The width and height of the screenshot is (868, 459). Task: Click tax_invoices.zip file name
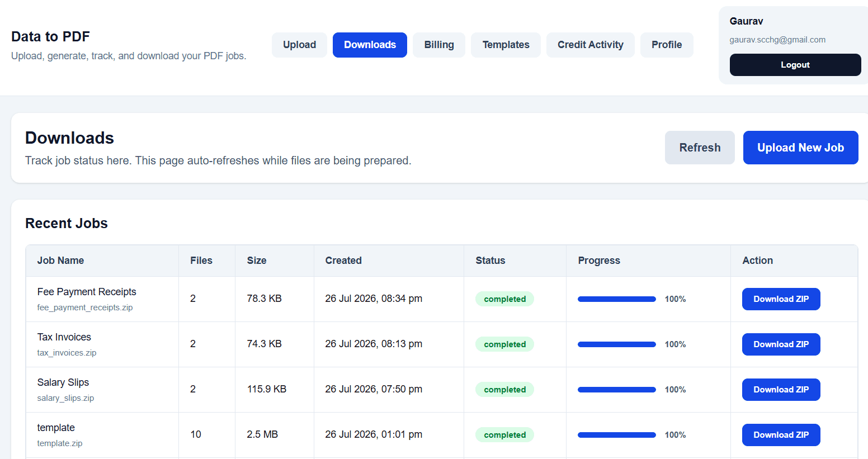click(67, 353)
